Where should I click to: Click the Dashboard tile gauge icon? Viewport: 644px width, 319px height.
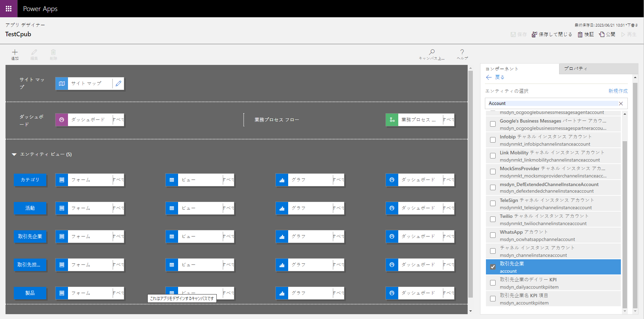coord(62,120)
